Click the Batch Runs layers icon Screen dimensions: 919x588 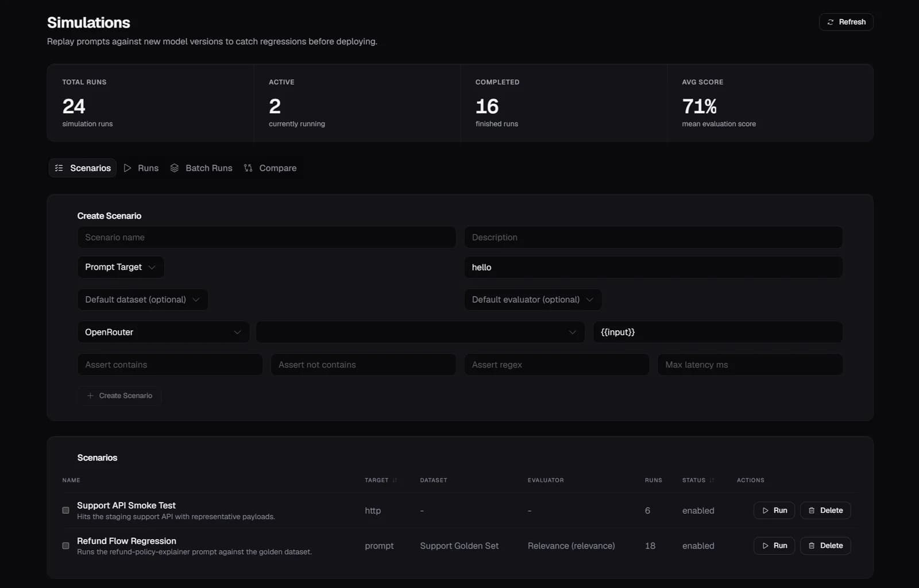pos(175,168)
